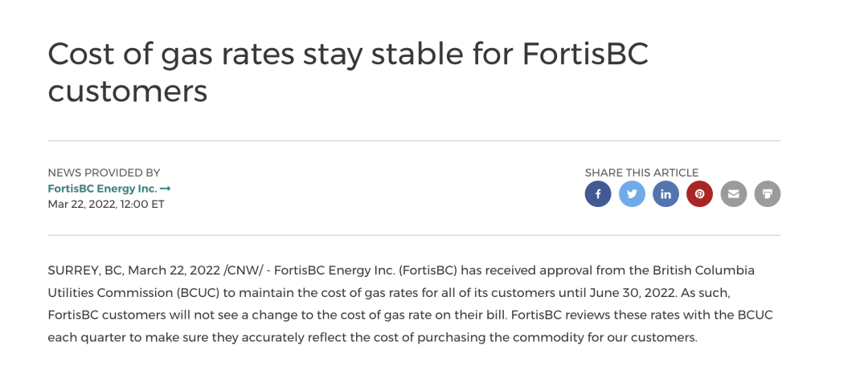Click the Mar 22, 2022, 12:00 ET timestamp

pos(106,204)
